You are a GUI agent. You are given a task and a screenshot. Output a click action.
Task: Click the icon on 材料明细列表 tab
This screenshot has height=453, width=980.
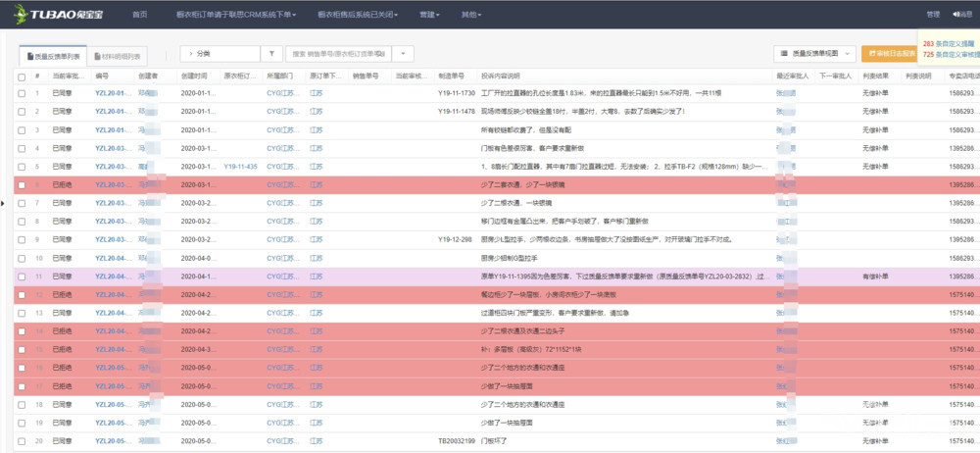[x=96, y=57]
